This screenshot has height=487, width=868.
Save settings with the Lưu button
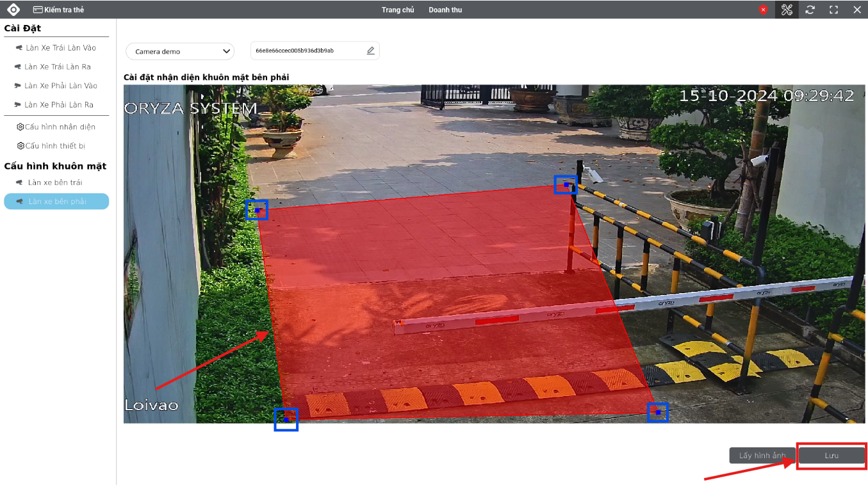click(831, 456)
